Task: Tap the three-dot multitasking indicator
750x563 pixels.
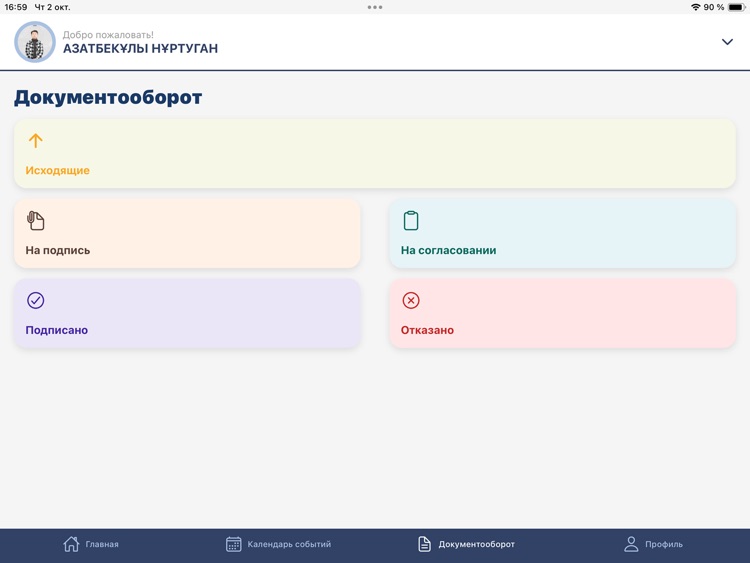Action: tap(375, 7)
